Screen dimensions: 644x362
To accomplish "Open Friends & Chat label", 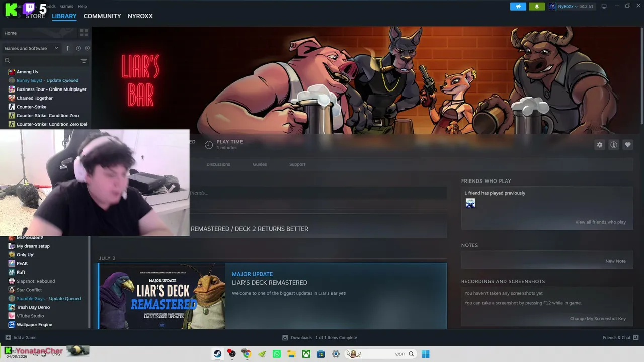I will 617,338.
